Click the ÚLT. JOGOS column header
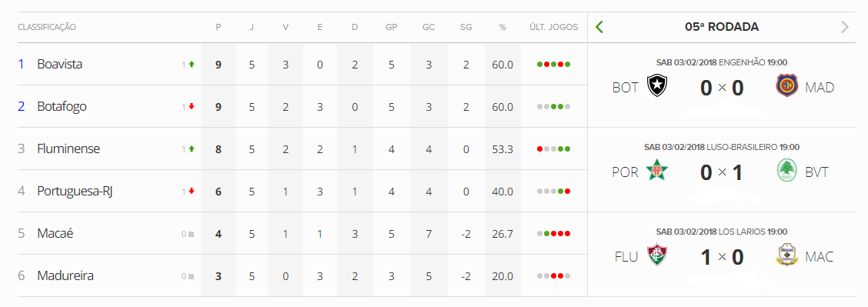868x307 pixels. coord(553,27)
